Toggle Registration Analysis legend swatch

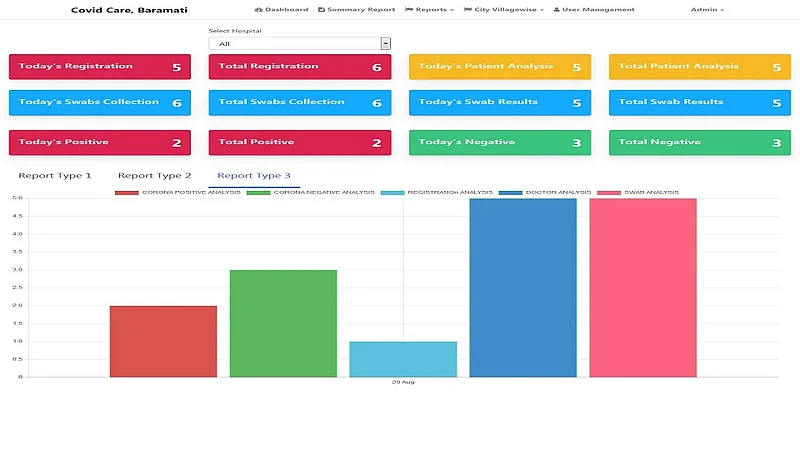tap(392, 193)
